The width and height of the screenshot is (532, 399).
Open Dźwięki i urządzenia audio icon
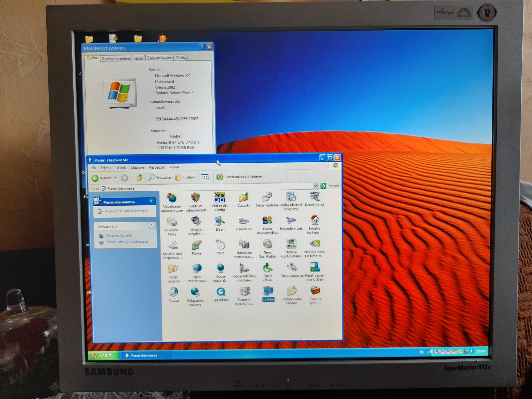pos(196,226)
